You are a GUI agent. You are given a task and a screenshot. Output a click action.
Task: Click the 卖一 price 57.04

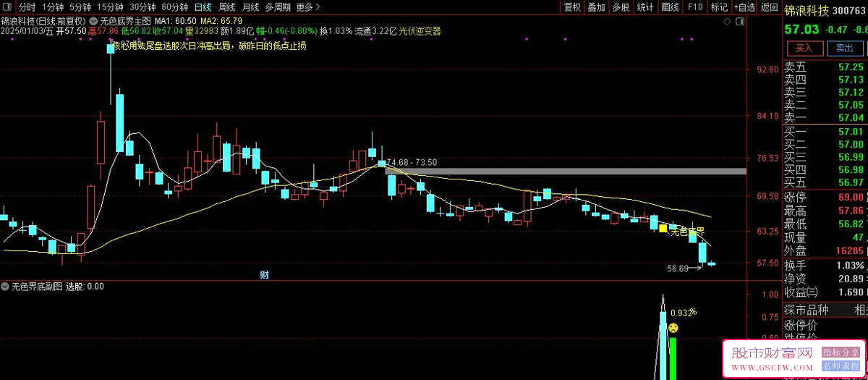pyautogui.click(x=851, y=118)
